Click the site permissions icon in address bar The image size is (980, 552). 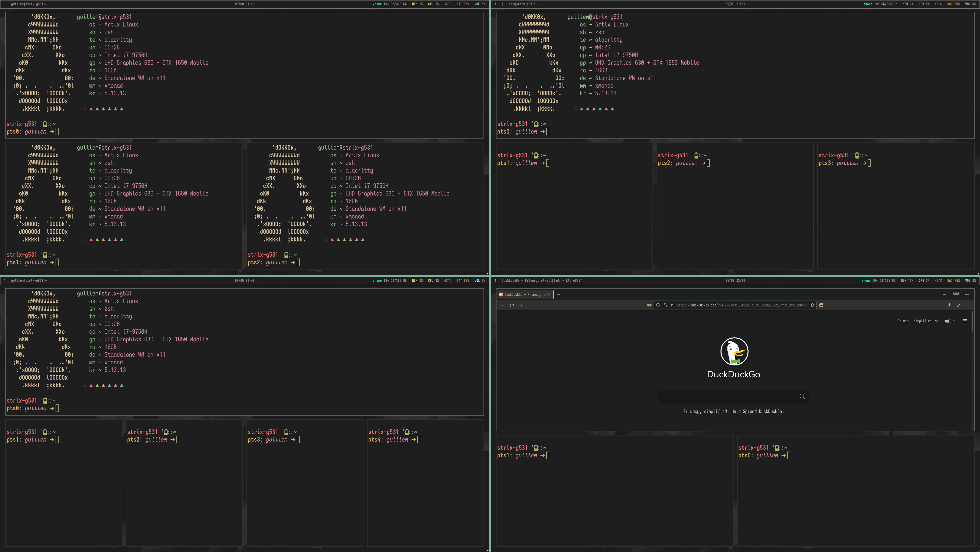pos(672,305)
